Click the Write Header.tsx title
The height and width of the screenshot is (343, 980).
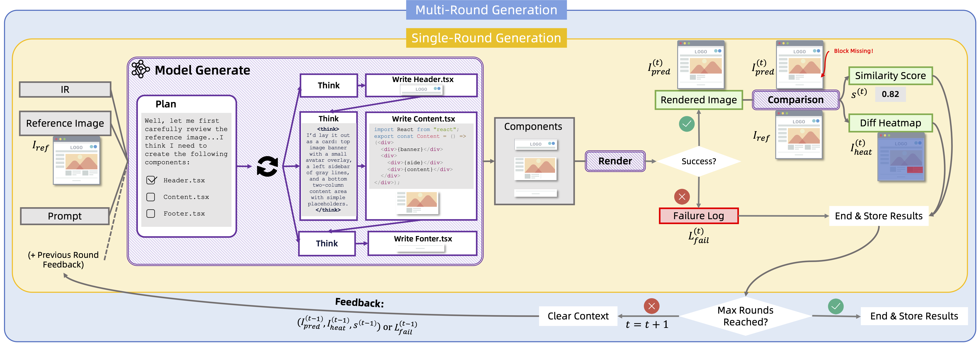[423, 79]
